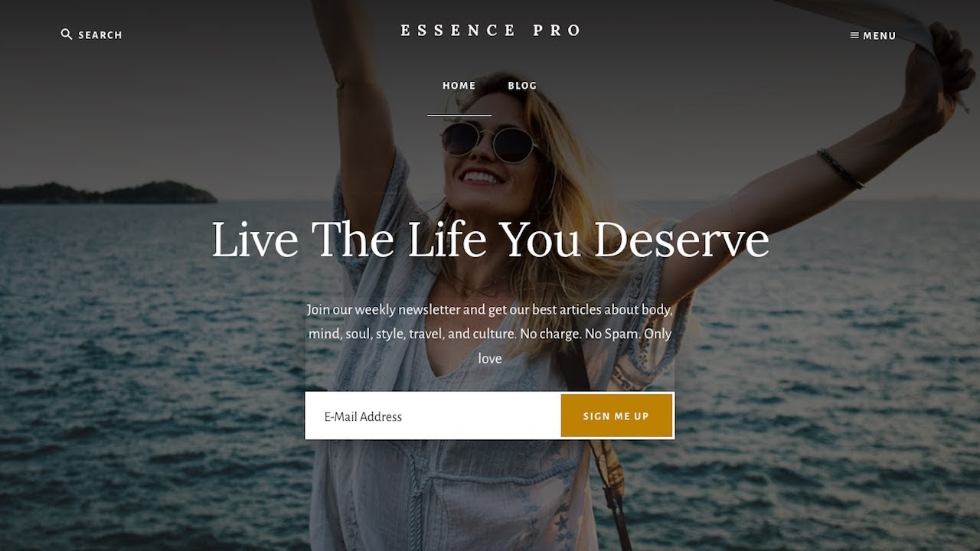Click the underline indicator beneath Home
Image resolution: width=980 pixels, height=551 pixels.
click(459, 116)
